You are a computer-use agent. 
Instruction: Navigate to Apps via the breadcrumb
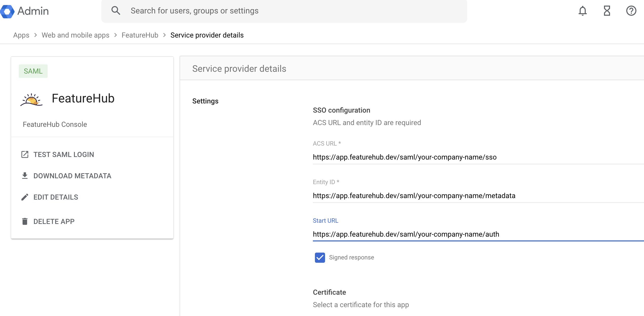[21, 35]
